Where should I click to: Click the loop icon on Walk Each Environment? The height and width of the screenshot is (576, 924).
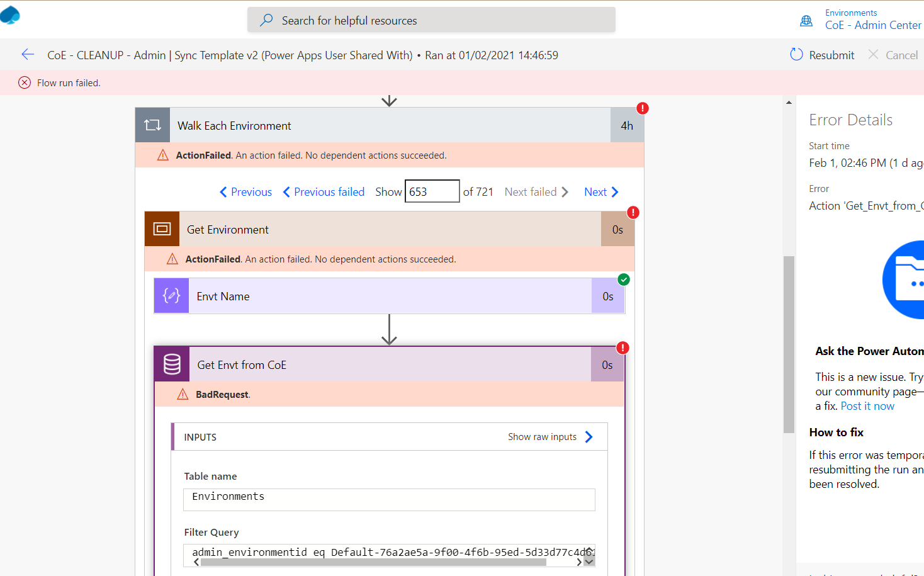point(152,125)
